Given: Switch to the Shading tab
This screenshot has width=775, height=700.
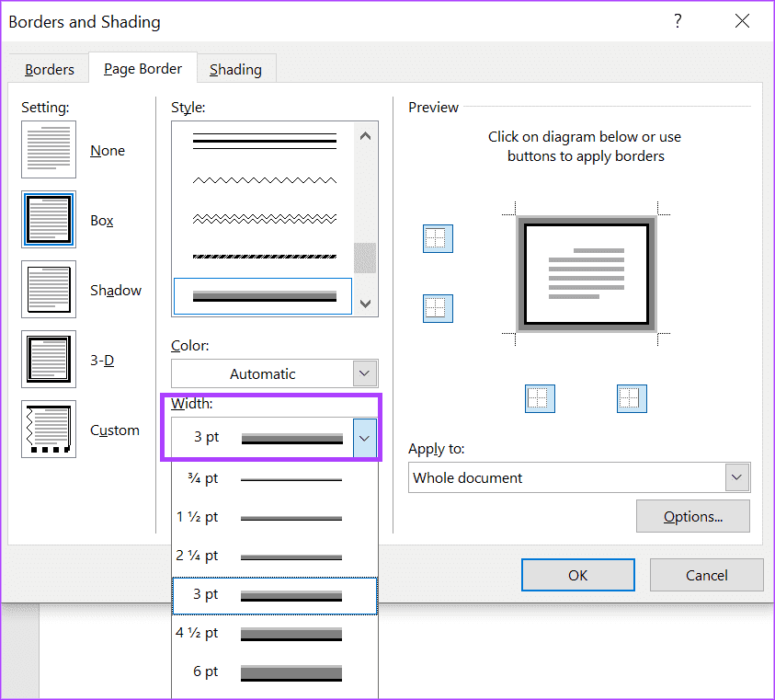Looking at the screenshot, I should pyautogui.click(x=235, y=70).
